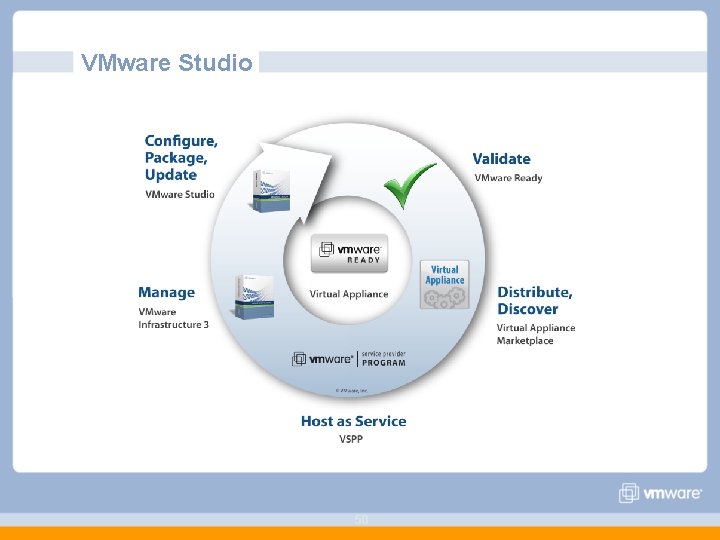Click the Virtual Appliance label in center
This screenshot has height=540, width=720.
(349, 294)
